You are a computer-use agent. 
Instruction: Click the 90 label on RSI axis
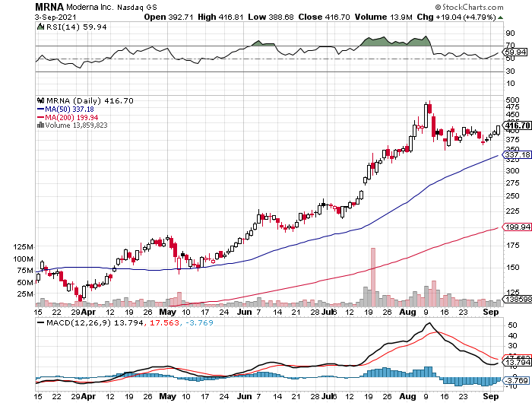(x=510, y=33)
